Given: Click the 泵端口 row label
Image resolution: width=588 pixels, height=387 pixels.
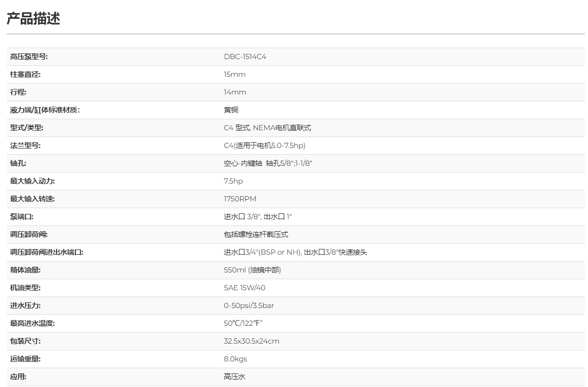Looking at the screenshot, I should click(22, 217).
